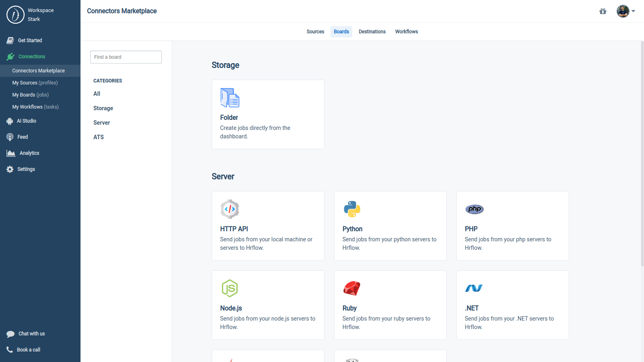Viewport: 644px width, 362px height.
Task: Click the AI Studio robot icon
Action: point(10,121)
